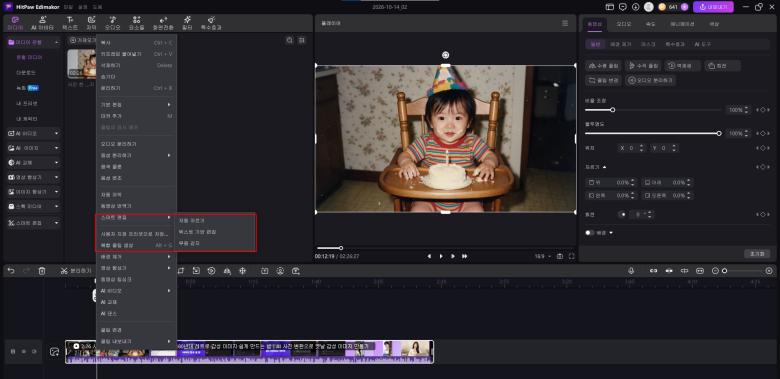Toggle the scale keyframe diamond
Viewport: 780px width, 379px height.
click(762, 110)
